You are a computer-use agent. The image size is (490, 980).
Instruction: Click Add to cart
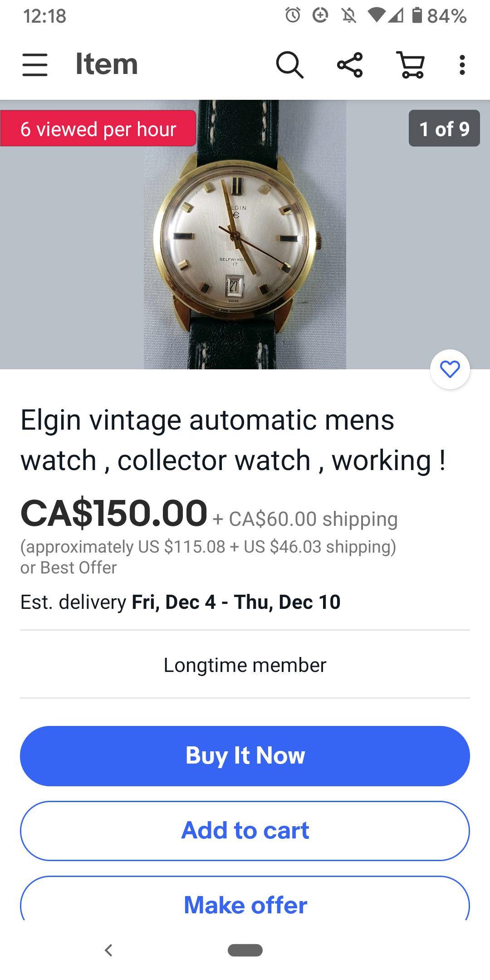tap(245, 831)
